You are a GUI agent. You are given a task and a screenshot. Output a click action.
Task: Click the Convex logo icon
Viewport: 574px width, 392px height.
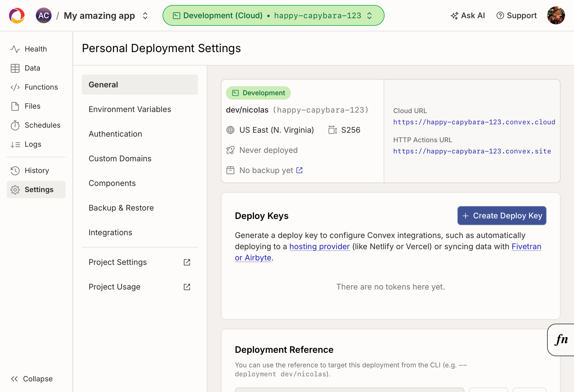pos(17,15)
